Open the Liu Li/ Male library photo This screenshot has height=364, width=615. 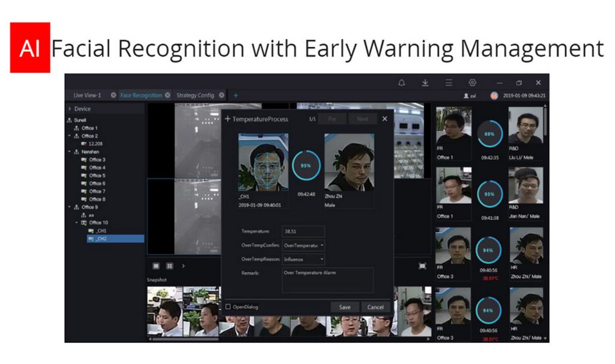[x=526, y=126]
